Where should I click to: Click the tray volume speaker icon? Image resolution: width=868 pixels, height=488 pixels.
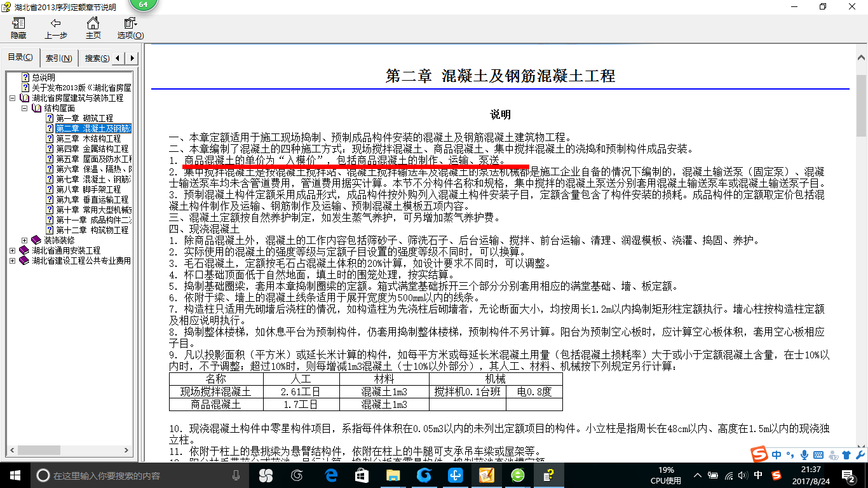click(x=743, y=475)
